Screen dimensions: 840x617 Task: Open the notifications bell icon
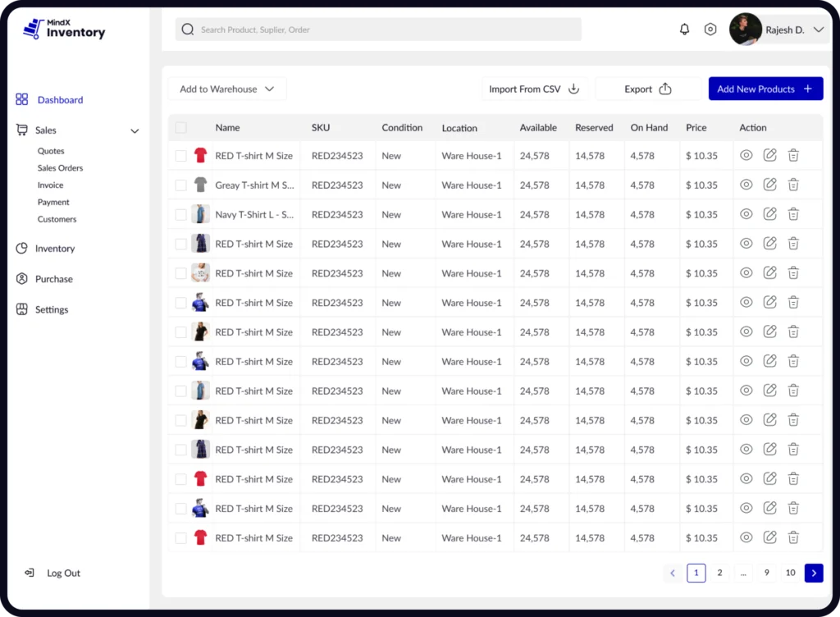click(x=684, y=29)
